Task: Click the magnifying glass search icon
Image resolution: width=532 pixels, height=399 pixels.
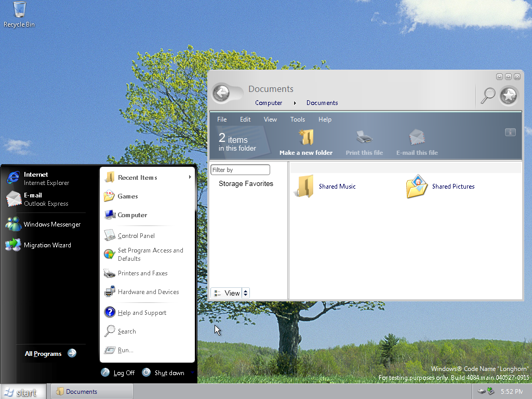Action: coord(488,96)
